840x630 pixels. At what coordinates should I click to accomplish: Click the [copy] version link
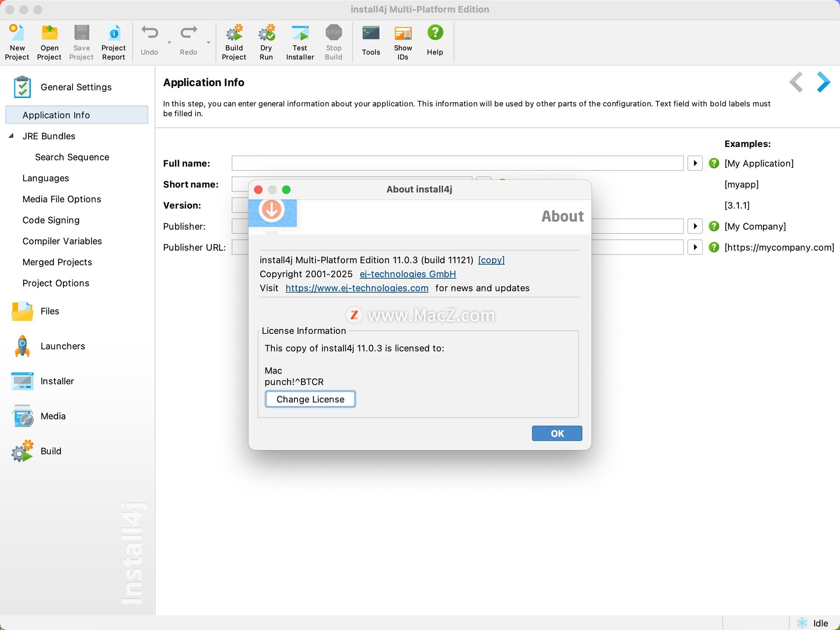coord(491,260)
